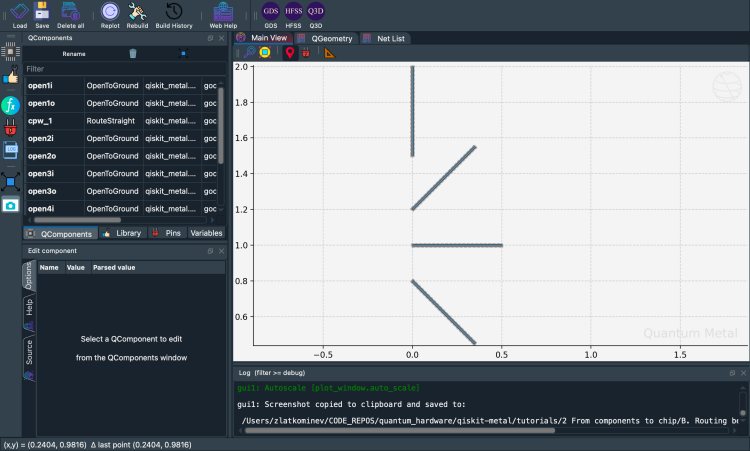750x451 pixels.
Task: Switch to the QGeometry tab
Action: pyautogui.click(x=325, y=38)
